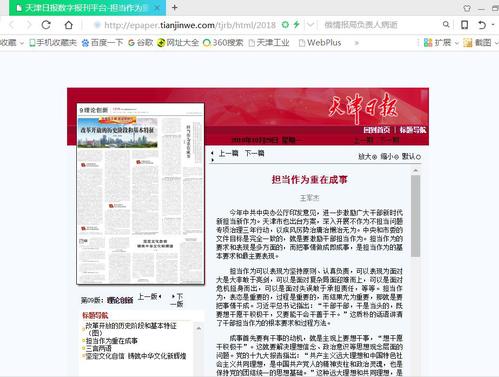The width and height of the screenshot is (499, 377).
Task: Click the lightning speed mode icon
Action: coord(296,24)
